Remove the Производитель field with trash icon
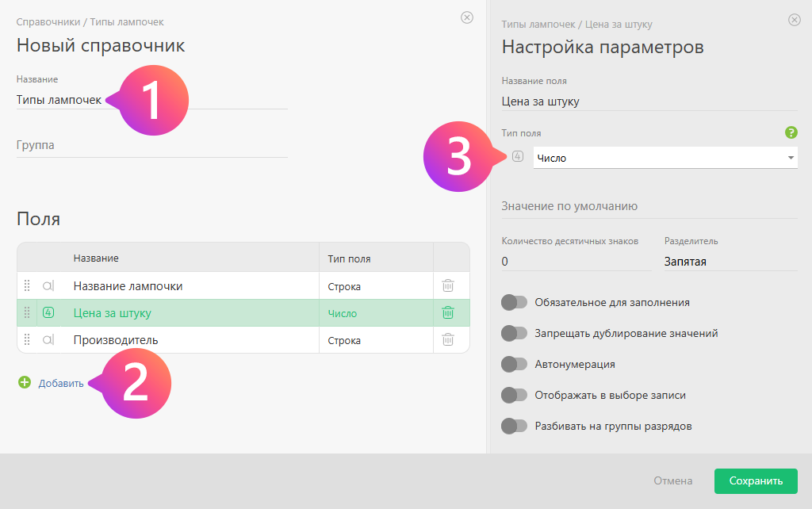Image resolution: width=812 pixels, height=509 pixels. click(448, 339)
